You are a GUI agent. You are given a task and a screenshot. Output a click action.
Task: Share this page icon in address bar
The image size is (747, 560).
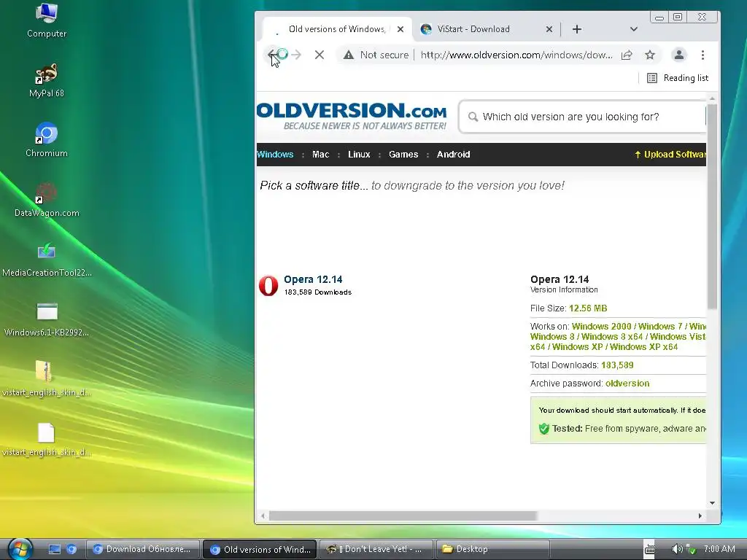point(627,55)
